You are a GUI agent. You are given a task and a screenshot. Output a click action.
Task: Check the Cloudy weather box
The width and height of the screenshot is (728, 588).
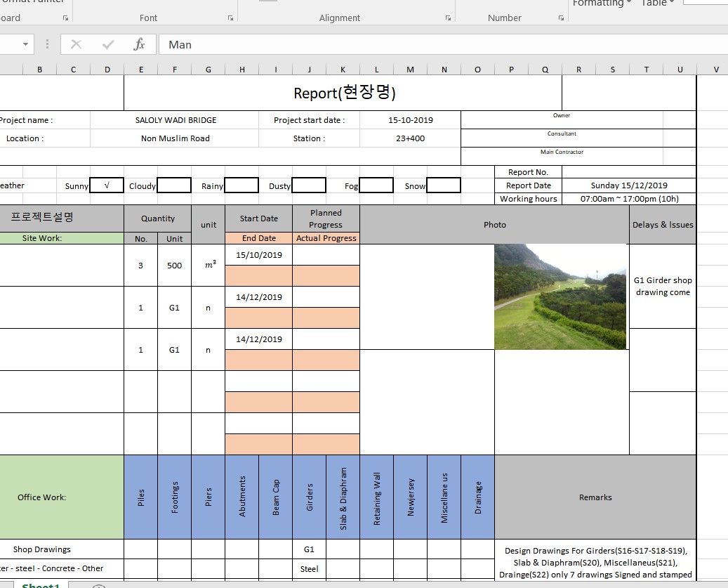[174, 185]
